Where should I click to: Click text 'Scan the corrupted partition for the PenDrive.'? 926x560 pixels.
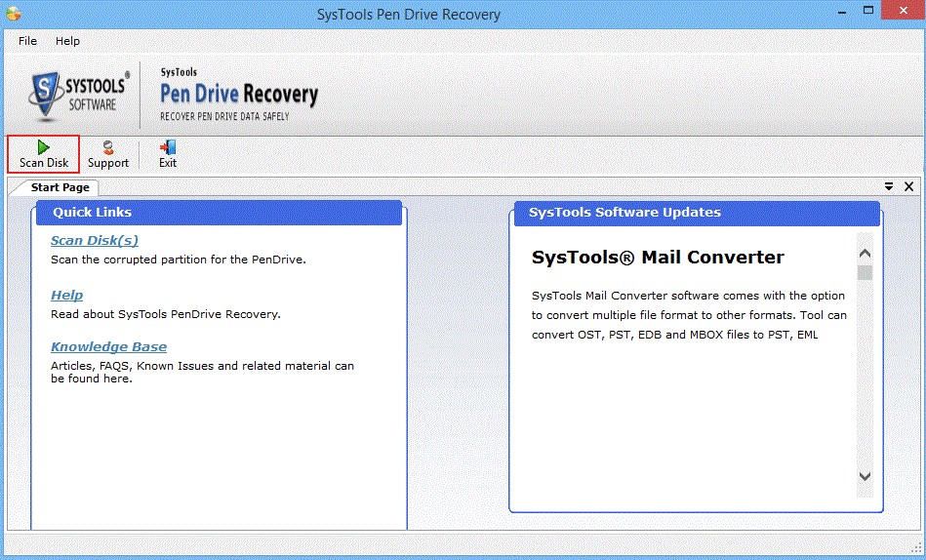[179, 260]
